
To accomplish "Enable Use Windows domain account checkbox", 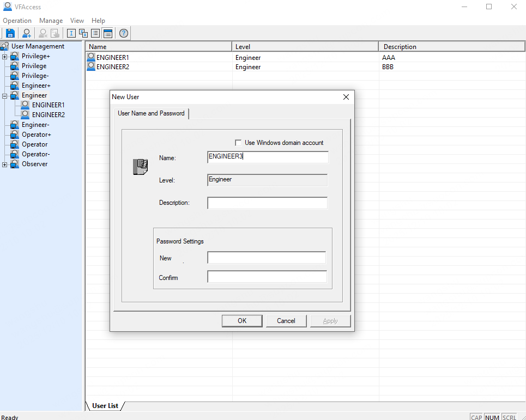I will point(238,143).
